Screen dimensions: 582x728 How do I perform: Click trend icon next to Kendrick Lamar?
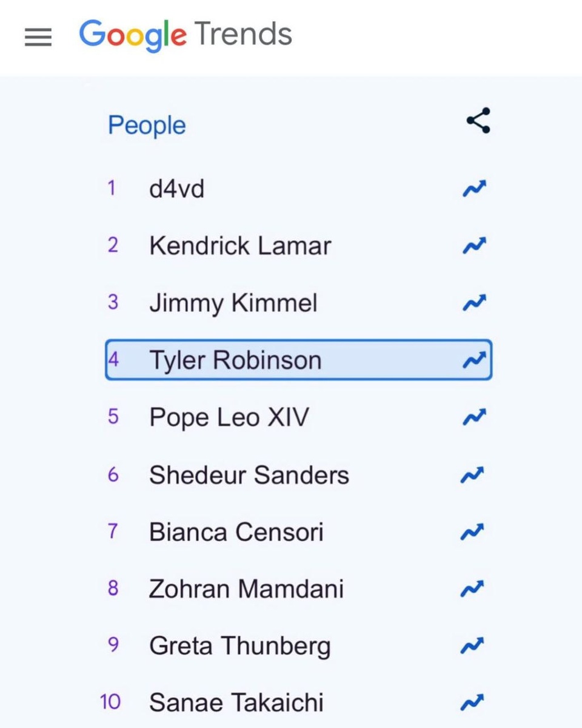(474, 246)
